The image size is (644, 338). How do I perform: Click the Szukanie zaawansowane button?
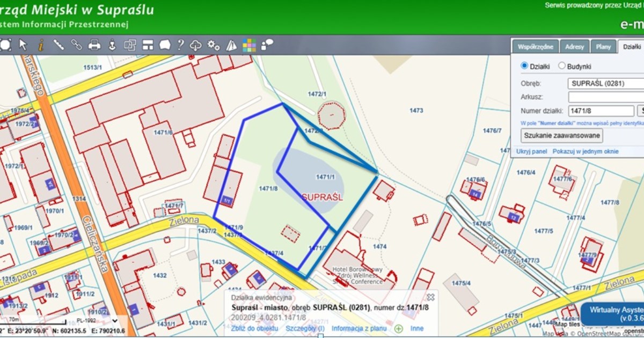pyautogui.click(x=561, y=135)
